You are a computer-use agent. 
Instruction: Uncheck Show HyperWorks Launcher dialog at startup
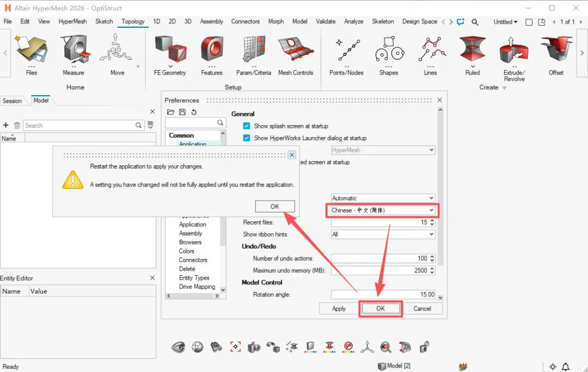pyautogui.click(x=247, y=138)
